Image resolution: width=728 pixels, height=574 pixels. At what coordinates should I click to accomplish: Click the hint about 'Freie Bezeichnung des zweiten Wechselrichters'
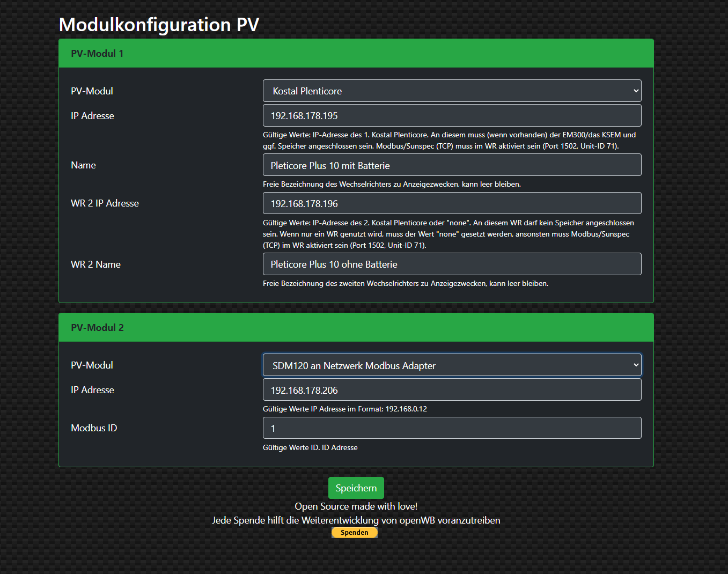tap(406, 283)
